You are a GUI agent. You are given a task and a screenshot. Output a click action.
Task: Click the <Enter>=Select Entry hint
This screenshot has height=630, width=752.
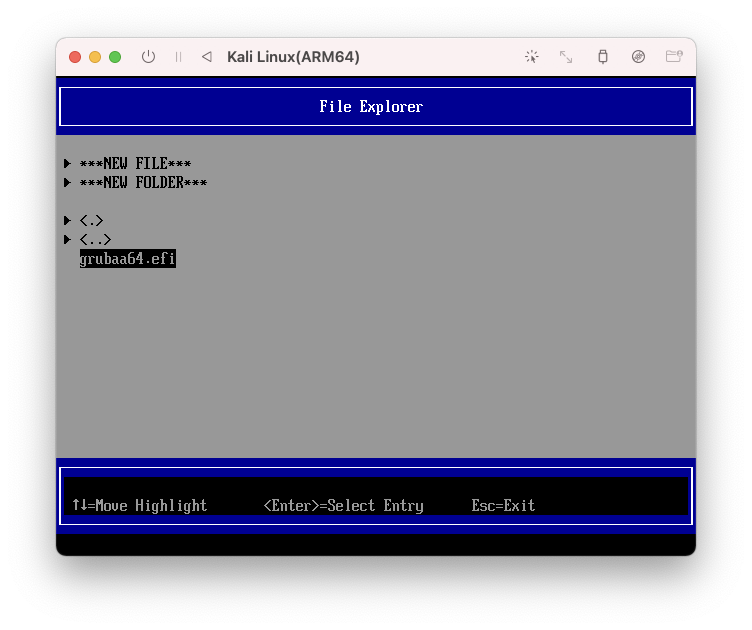(343, 505)
